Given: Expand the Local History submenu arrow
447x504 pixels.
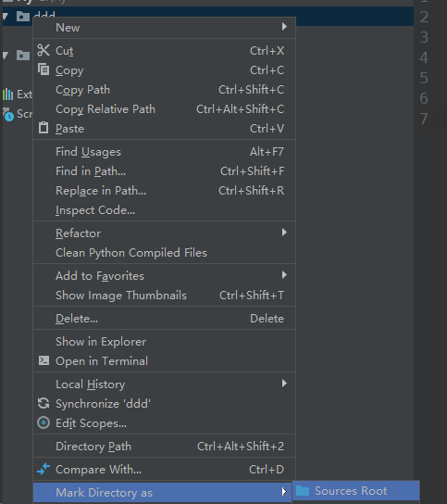Looking at the screenshot, I should click(284, 384).
